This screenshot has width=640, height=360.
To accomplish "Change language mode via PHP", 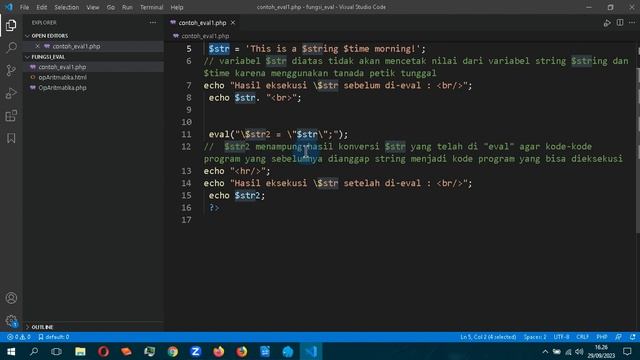I will tap(602, 337).
